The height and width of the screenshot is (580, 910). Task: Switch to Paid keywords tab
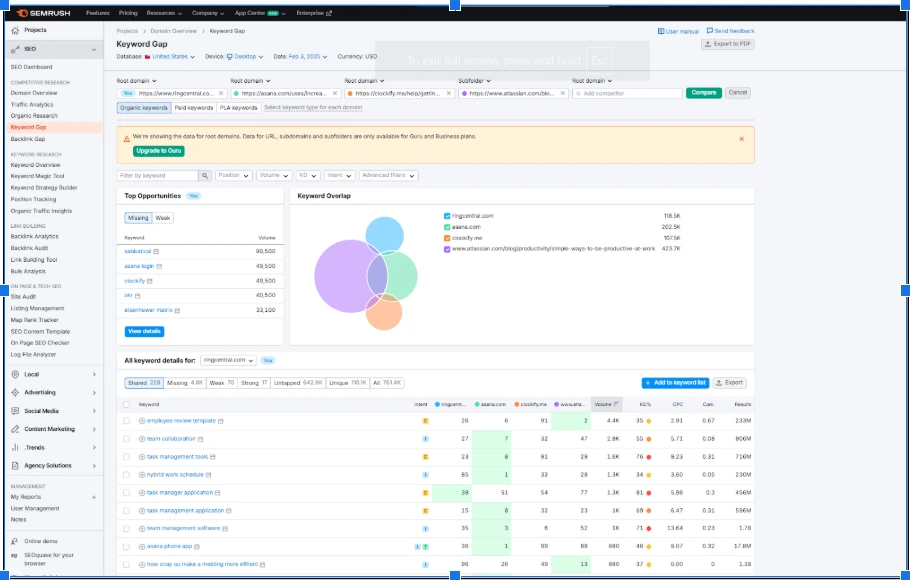(x=194, y=108)
